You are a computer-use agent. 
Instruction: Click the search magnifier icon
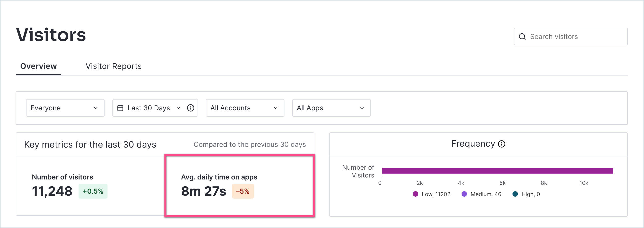pos(522,37)
